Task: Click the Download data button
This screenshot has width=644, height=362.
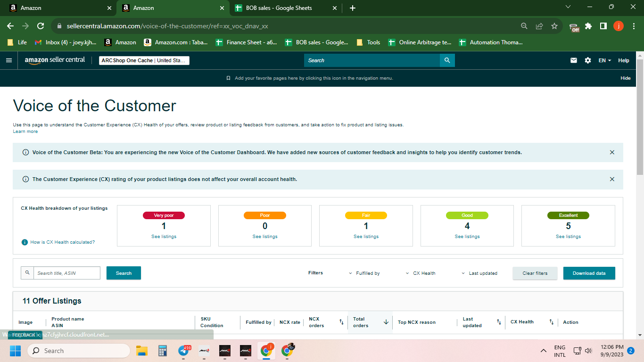Action: (x=589, y=273)
